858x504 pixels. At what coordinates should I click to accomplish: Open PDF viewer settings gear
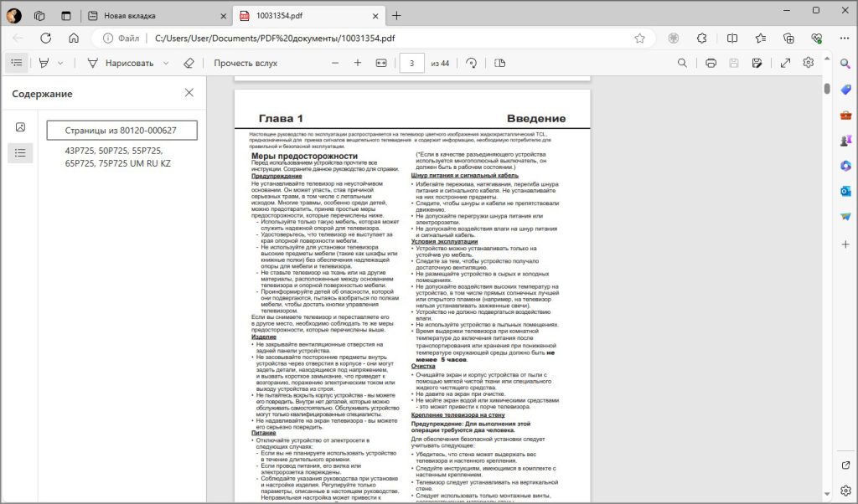(809, 62)
